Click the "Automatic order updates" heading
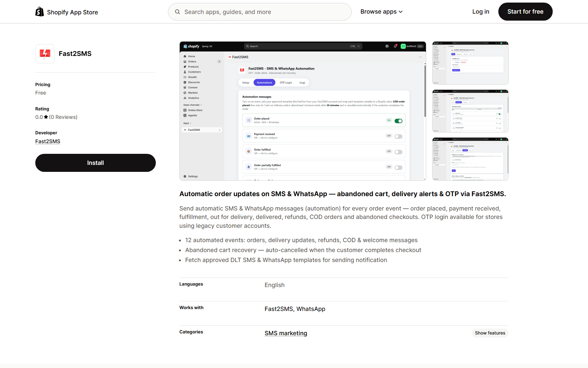Screen dimensions: 588x368 pos(343,194)
